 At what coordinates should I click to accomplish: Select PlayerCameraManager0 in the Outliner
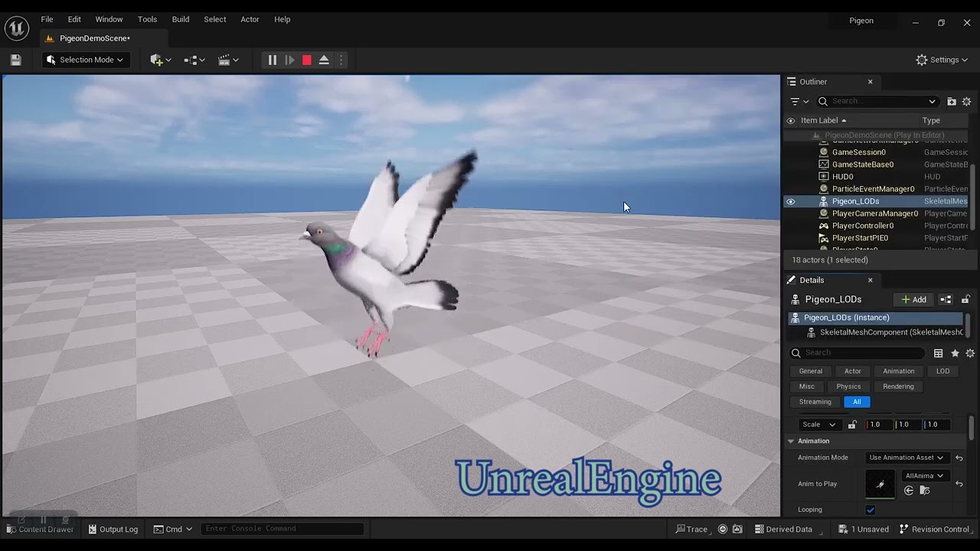pos(874,214)
